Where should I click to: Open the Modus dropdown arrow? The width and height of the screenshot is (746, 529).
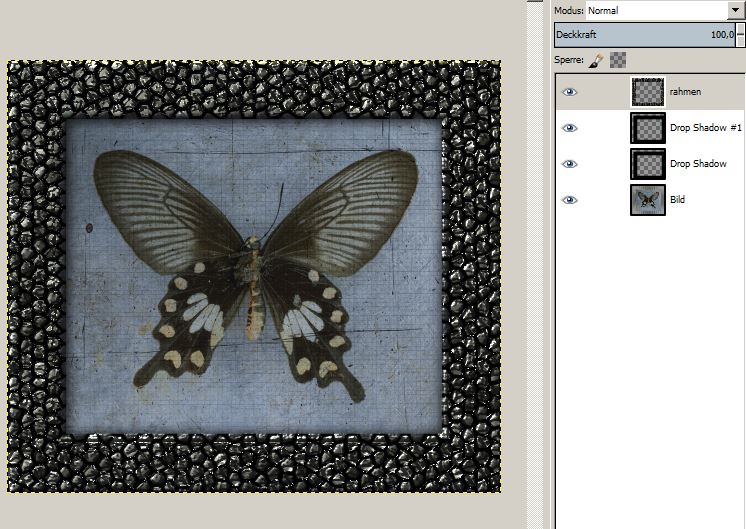[736, 10]
